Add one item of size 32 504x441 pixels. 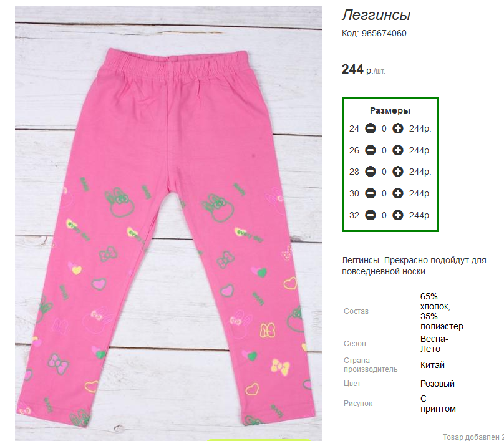coord(397,215)
